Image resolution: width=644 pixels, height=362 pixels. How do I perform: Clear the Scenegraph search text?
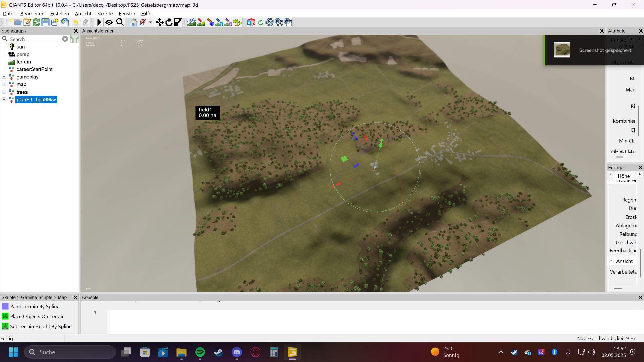tap(65, 39)
